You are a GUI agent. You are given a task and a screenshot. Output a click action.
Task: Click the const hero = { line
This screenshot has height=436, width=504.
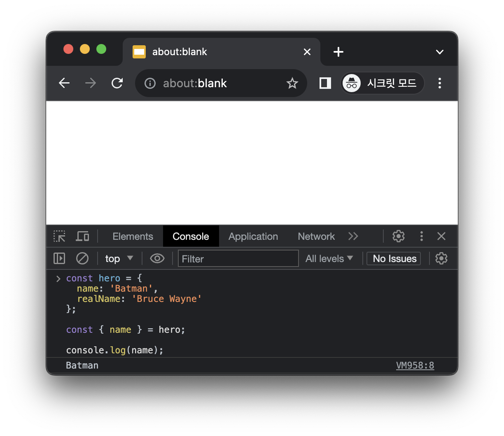104,278
